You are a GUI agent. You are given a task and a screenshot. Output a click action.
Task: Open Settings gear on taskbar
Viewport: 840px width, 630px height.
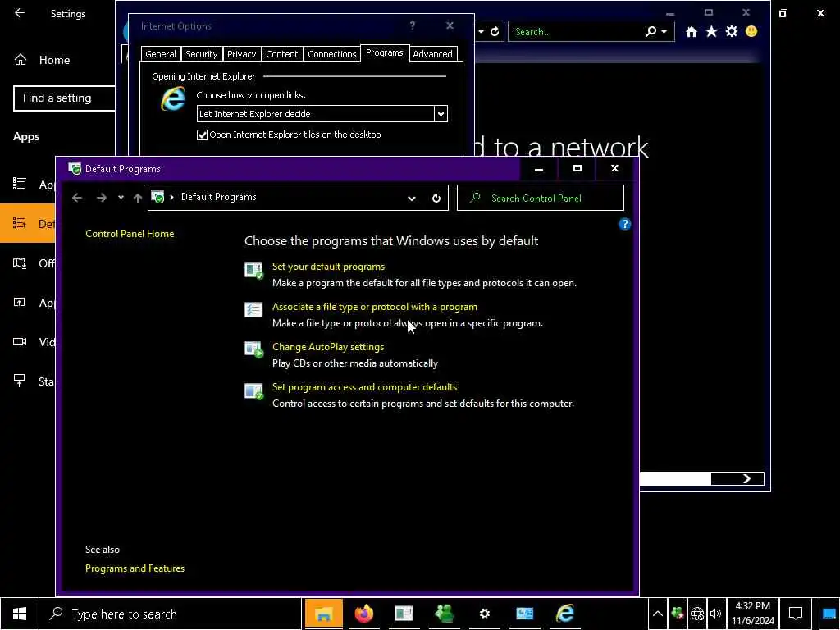tap(484, 614)
